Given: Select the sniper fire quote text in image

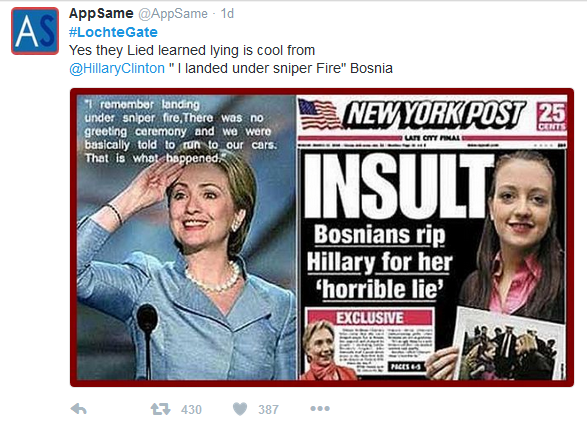Looking at the screenshot, I should (181, 131).
